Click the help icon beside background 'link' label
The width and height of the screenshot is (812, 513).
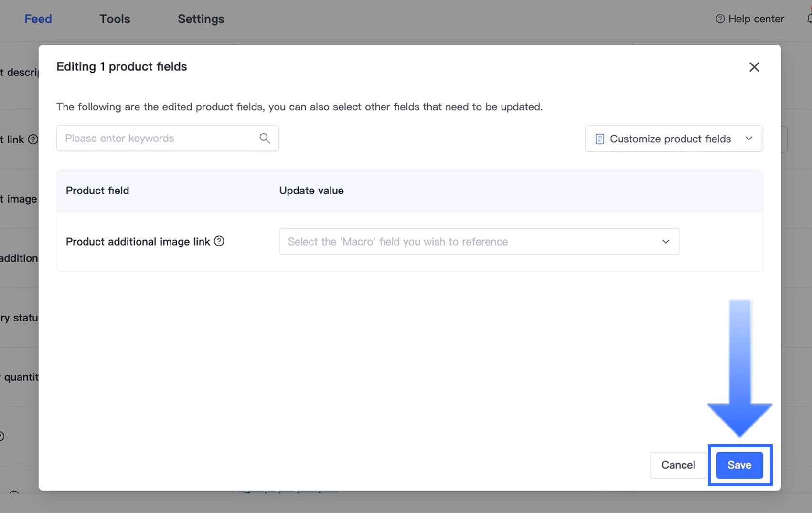(x=33, y=139)
